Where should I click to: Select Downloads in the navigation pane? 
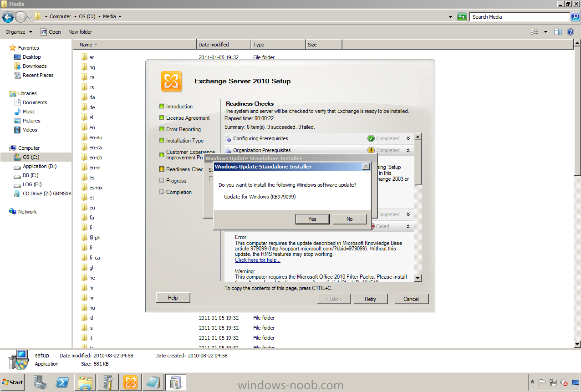pos(35,66)
